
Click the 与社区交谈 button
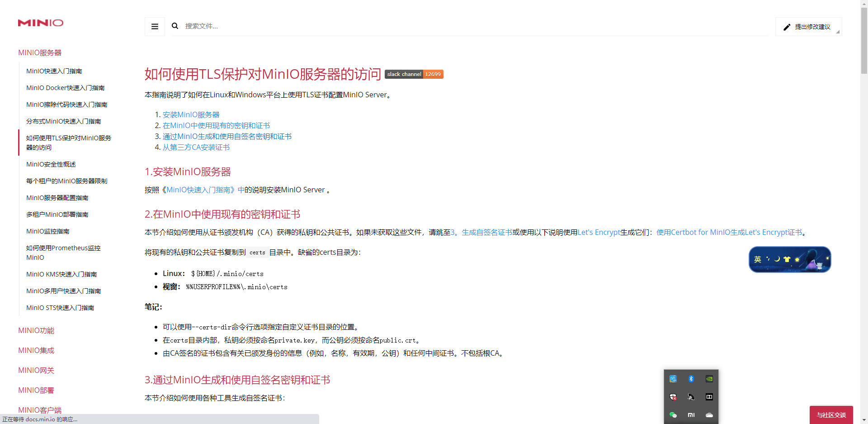[831, 414]
